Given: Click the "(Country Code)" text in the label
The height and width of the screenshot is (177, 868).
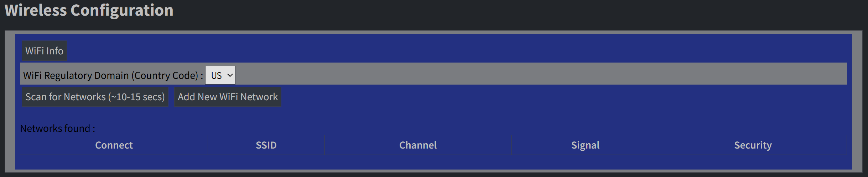Looking at the screenshot, I should point(165,75).
